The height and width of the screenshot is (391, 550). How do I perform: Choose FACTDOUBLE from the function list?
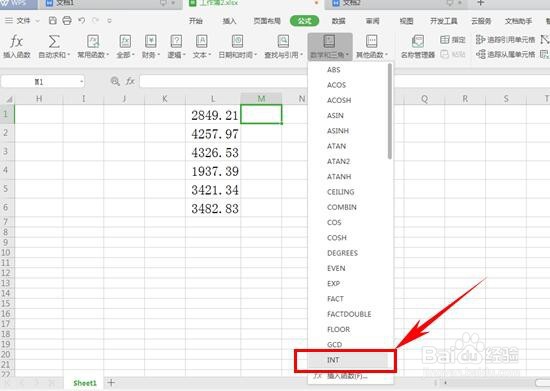tap(348, 314)
